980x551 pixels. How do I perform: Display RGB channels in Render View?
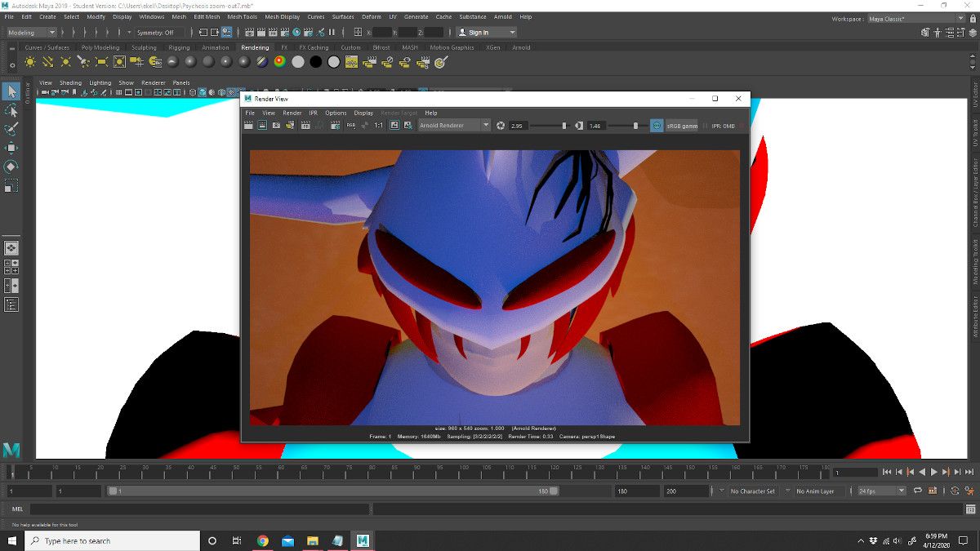[351, 126]
